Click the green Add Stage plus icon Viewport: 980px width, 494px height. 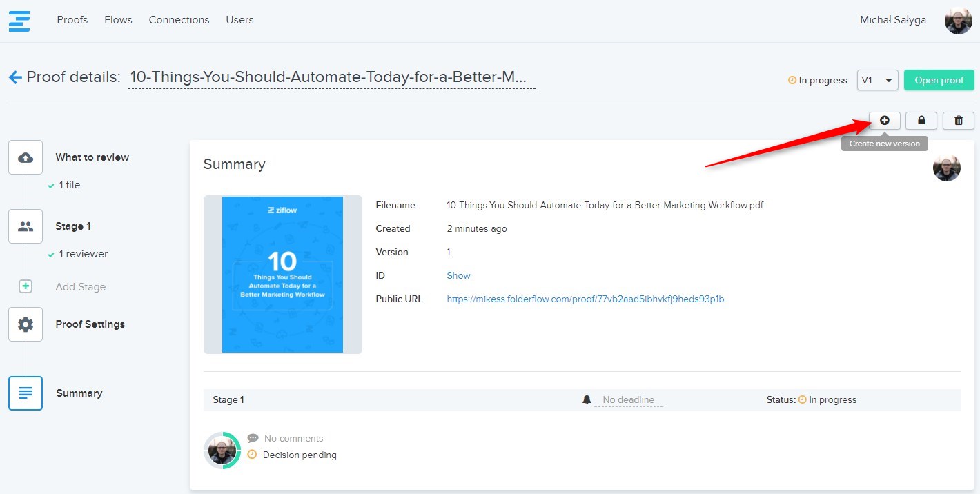pos(26,286)
